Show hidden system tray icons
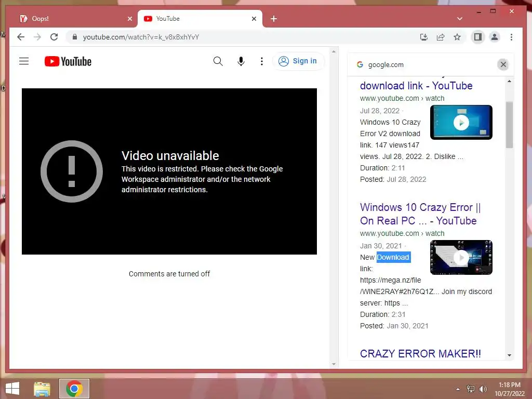The width and height of the screenshot is (532, 399). pos(458,389)
